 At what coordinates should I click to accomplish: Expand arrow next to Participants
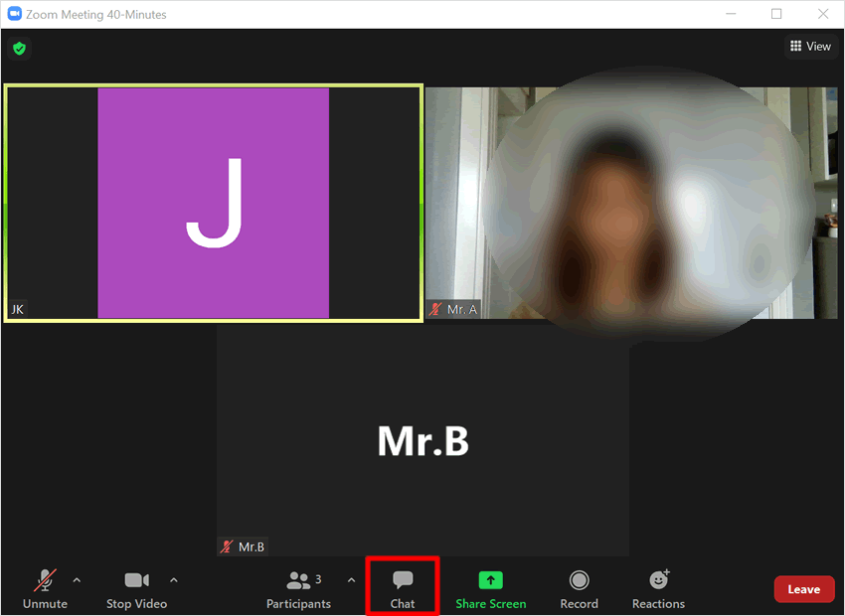[351, 580]
